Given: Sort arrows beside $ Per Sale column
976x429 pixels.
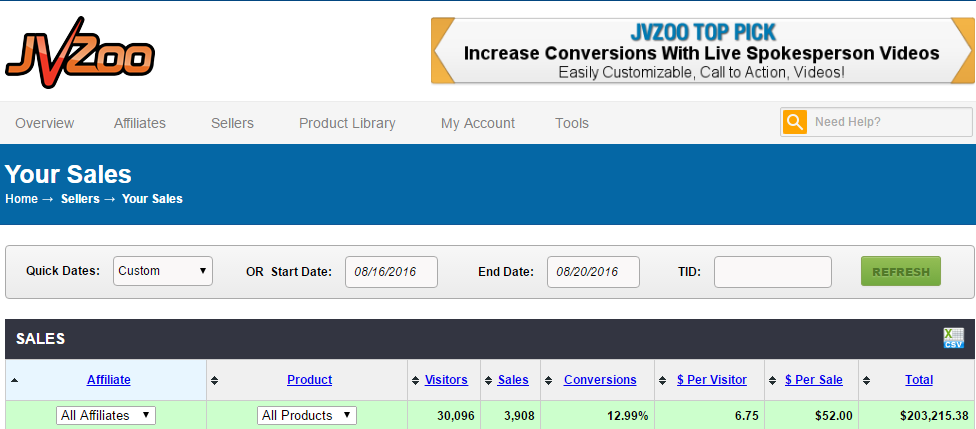Looking at the screenshot, I should coord(773,380).
